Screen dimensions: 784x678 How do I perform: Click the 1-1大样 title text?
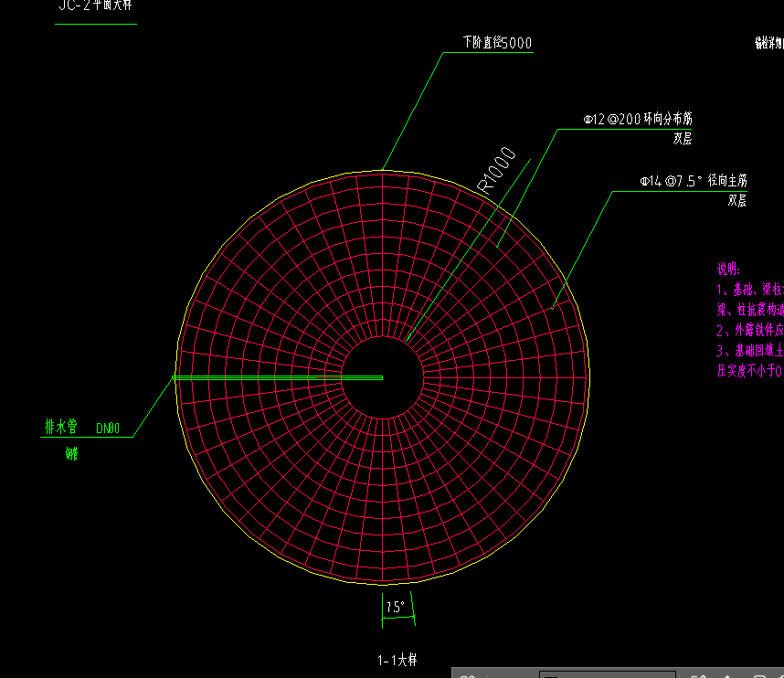pyautogui.click(x=397, y=660)
